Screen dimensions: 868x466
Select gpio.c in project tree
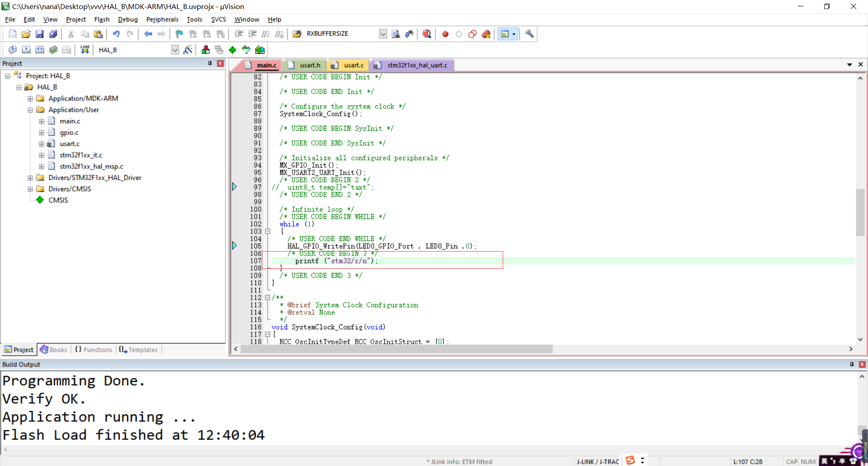69,133
